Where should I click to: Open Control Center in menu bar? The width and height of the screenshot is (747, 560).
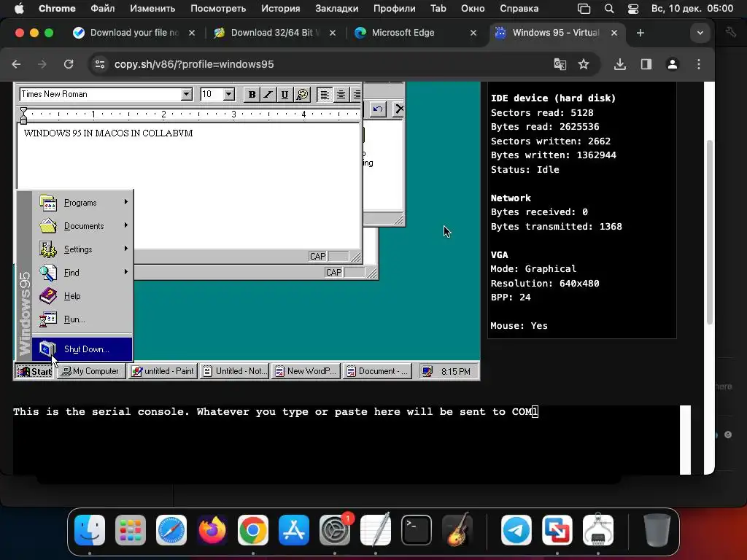[x=632, y=9]
